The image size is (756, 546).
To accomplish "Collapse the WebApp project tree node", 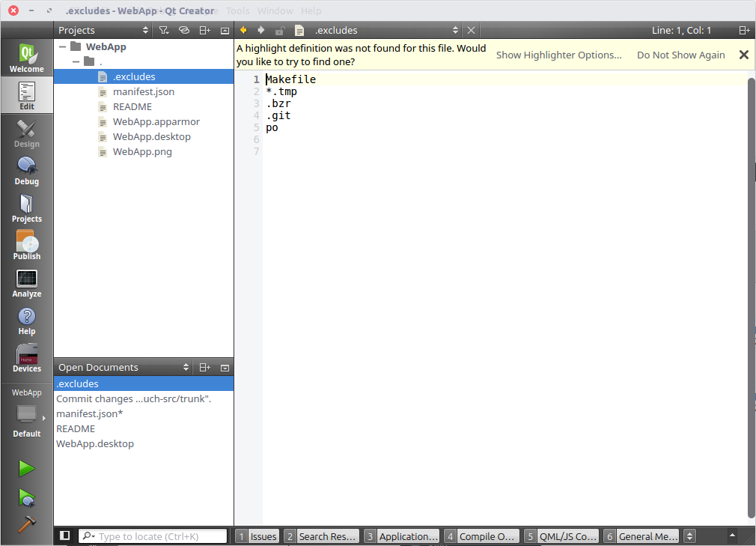I will pos(63,46).
